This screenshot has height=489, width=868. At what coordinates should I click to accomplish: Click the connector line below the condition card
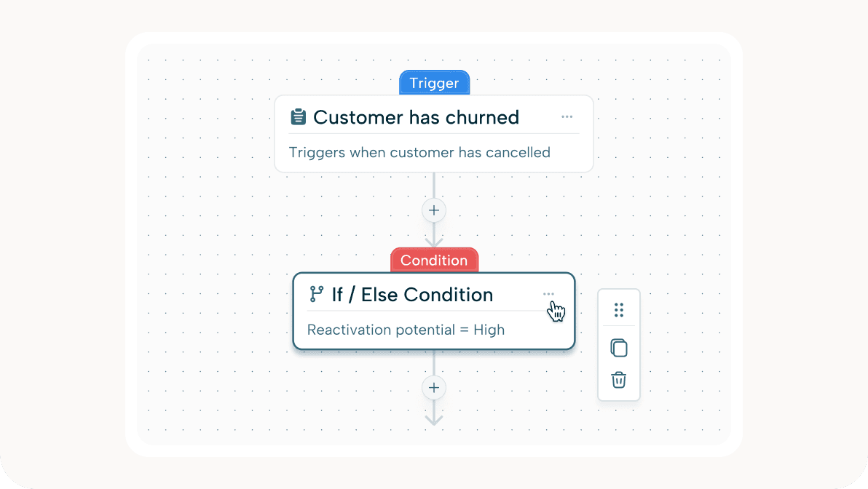point(434,364)
